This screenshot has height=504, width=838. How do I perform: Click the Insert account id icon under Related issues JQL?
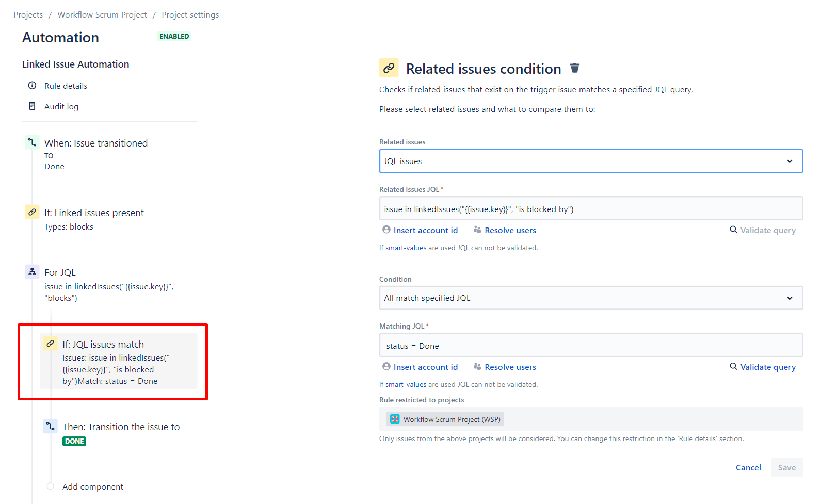click(386, 230)
